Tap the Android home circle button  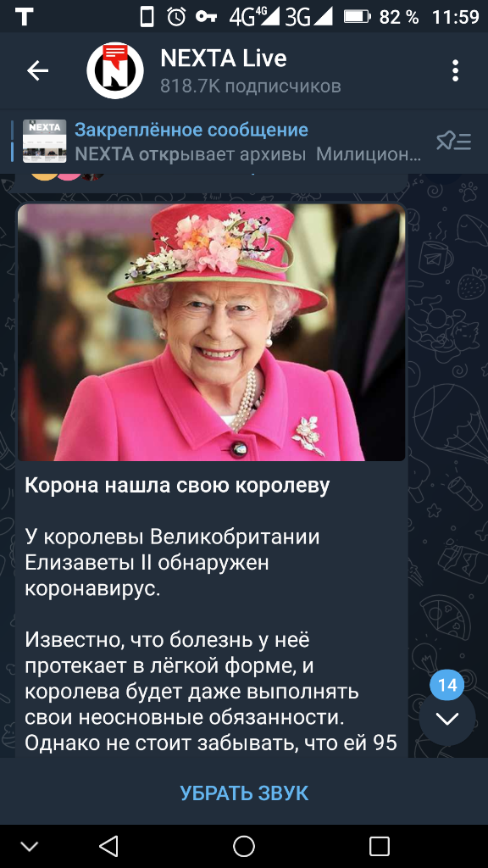point(244,847)
